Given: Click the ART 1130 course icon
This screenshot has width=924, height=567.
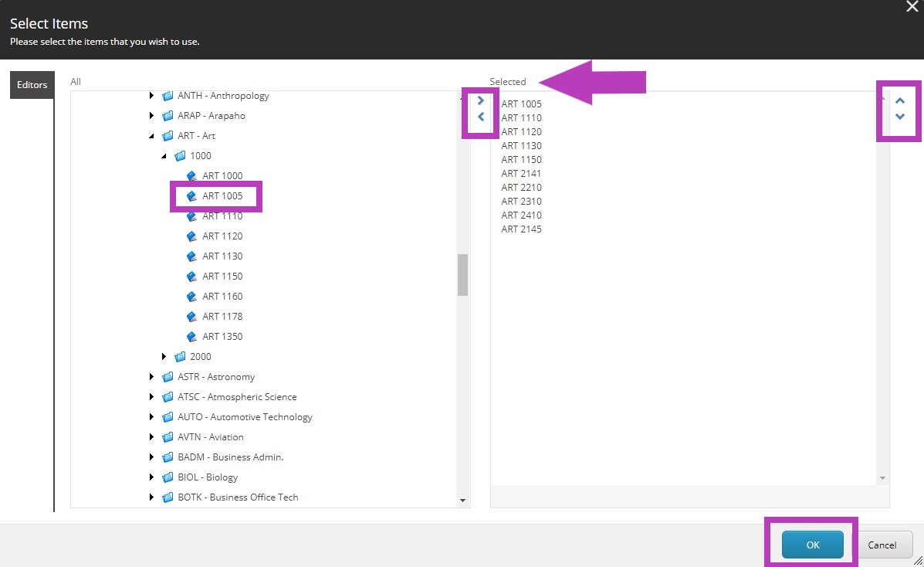Looking at the screenshot, I should (x=191, y=256).
